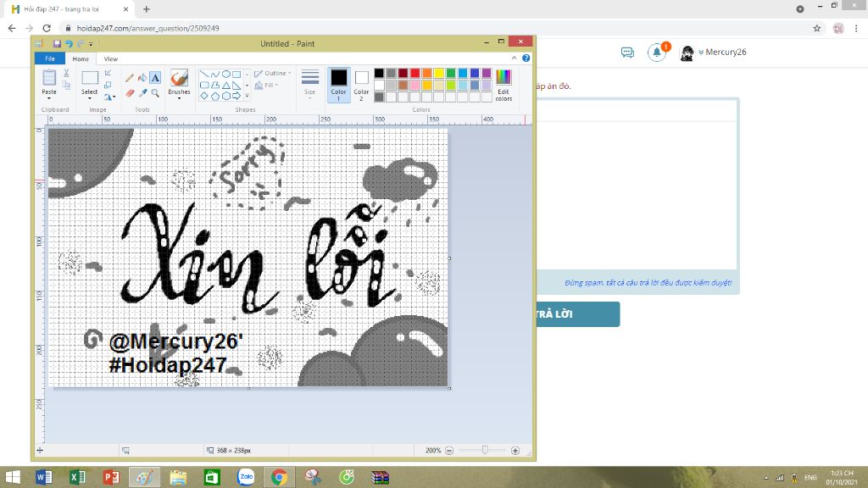This screenshot has height=488, width=868.
Task: Select the Fill with color bucket tool
Action: pos(142,77)
